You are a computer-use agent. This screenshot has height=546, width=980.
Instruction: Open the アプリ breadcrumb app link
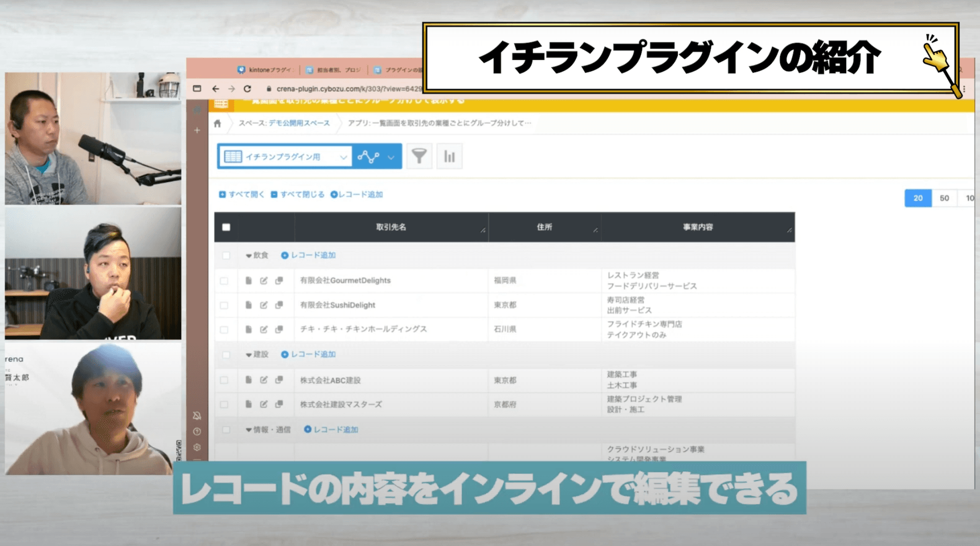(x=439, y=123)
